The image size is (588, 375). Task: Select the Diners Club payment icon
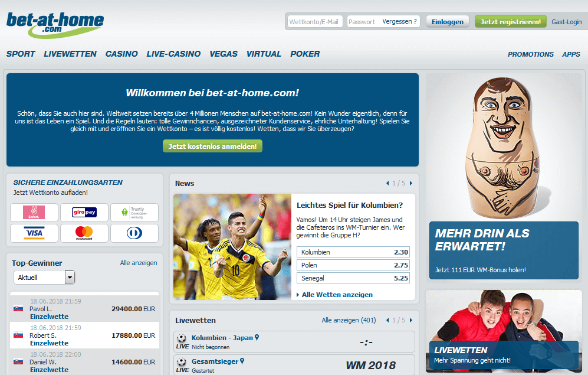pyautogui.click(x=134, y=233)
